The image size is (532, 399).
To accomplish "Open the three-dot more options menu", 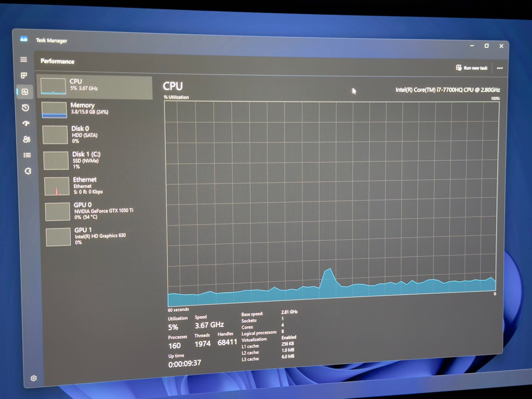I will click(500, 68).
